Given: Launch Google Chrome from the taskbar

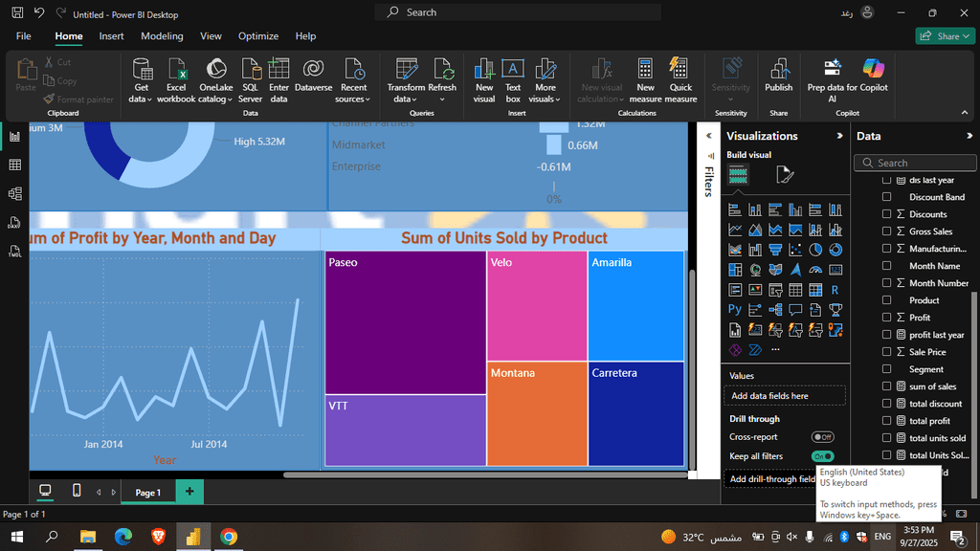Looking at the screenshot, I should pyautogui.click(x=229, y=537).
